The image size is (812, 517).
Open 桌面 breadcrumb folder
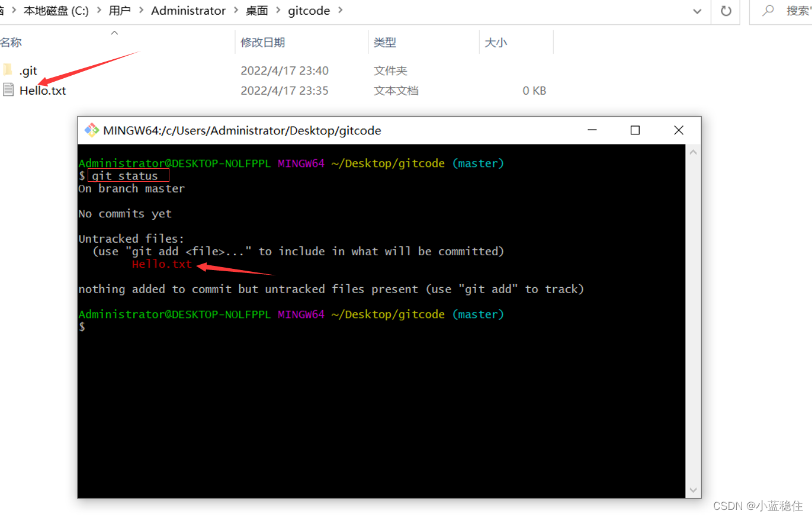(x=257, y=11)
